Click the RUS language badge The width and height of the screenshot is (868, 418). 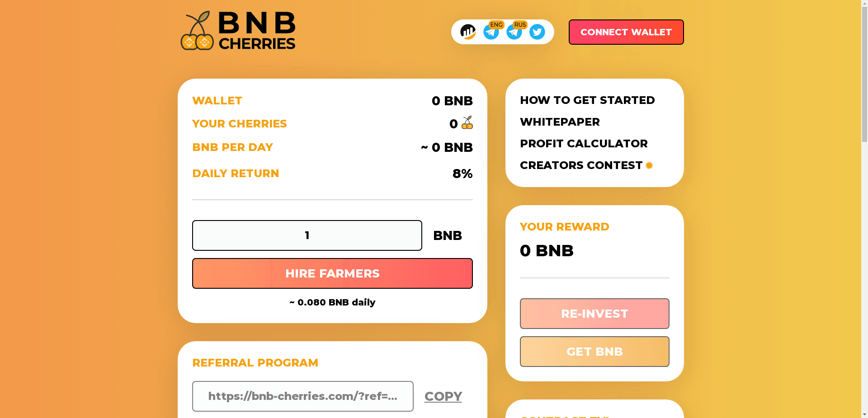(x=520, y=25)
